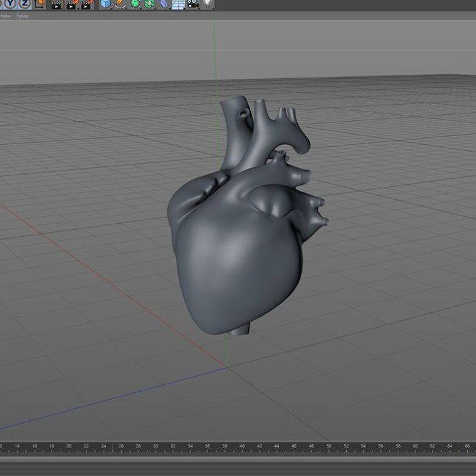
Task: Open Render Settings with the third clapperboard
Action: click(x=86, y=4)
